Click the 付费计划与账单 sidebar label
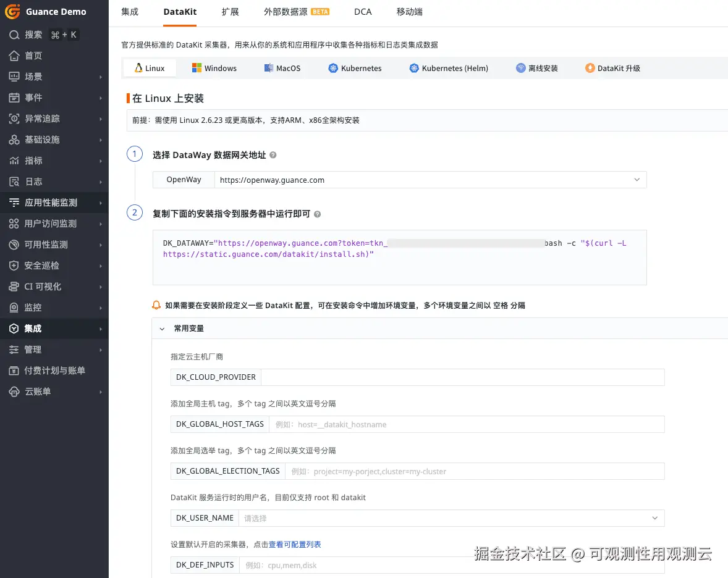 [x=55, y=371]
